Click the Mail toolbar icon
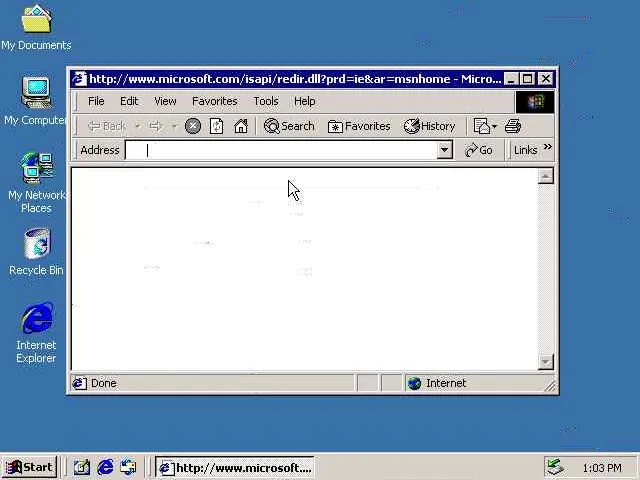640x480 pixels. click(x=481, y=126)
